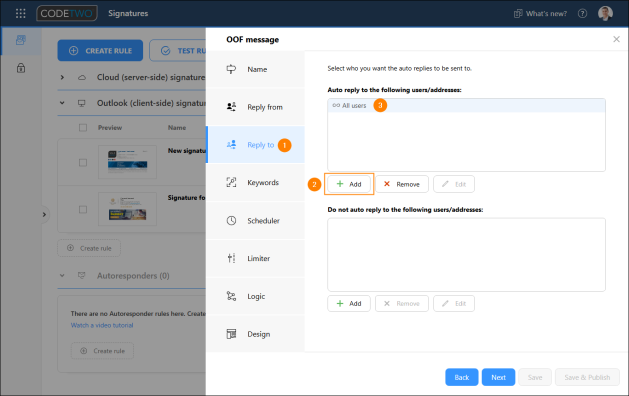This screenshot has width=629, height=396.
Task: Click the Next button
Action: coord(498,377)
